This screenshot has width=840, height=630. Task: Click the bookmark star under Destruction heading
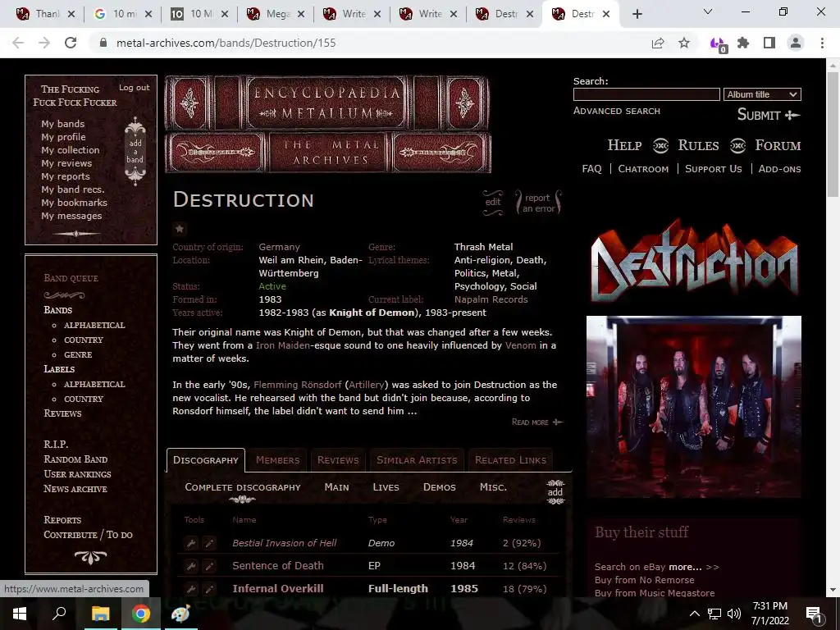point(180,229)
